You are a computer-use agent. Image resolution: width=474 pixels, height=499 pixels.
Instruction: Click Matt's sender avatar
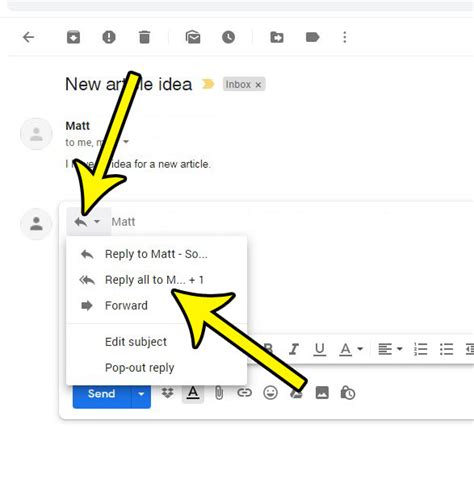36,134
